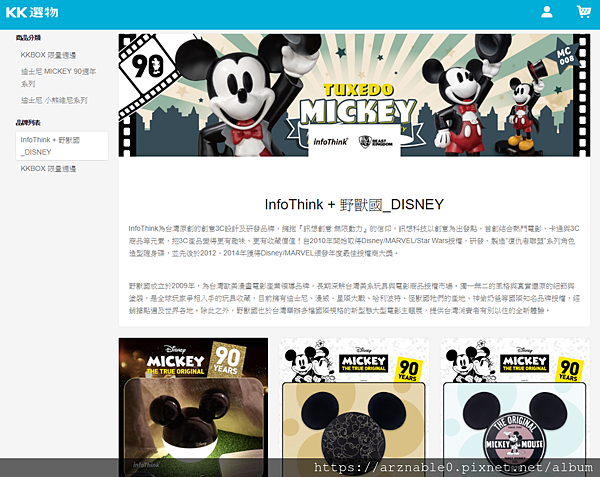Open the beige Mickey ears product card
The image size is (600, 477).
354,407
